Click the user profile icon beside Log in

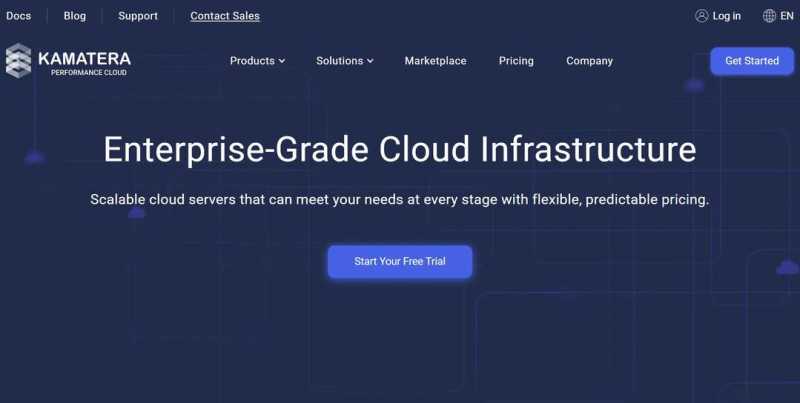click(702, 16)
